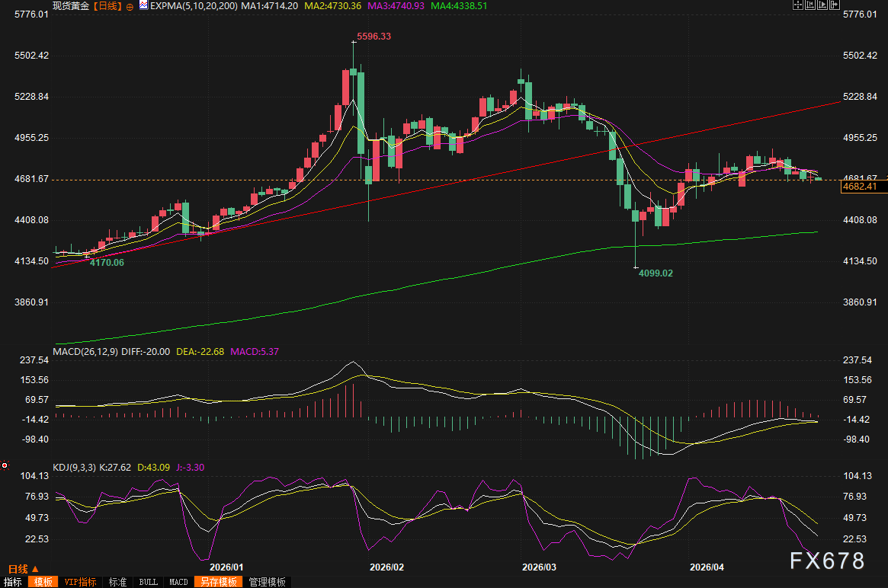Click the jump-to-earliest-data icon at top right
888x588 pixels.
pyautogui.click(x=809, y=5)
